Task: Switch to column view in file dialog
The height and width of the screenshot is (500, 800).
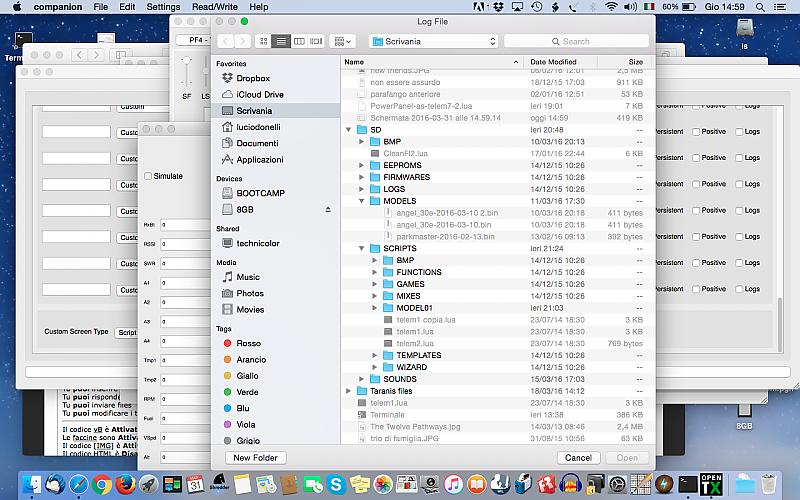Action: (x=299, y=41)
